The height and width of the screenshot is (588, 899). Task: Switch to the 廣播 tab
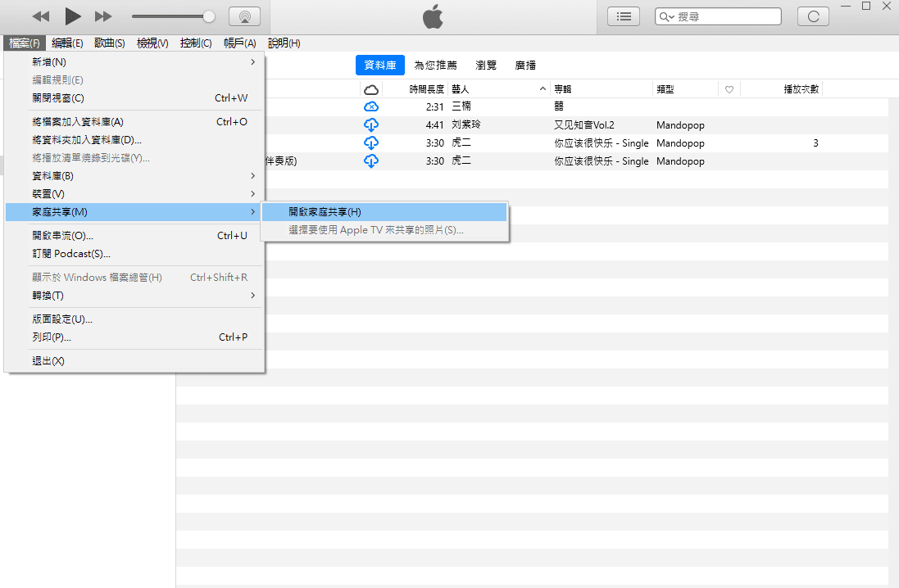(525, 66)
